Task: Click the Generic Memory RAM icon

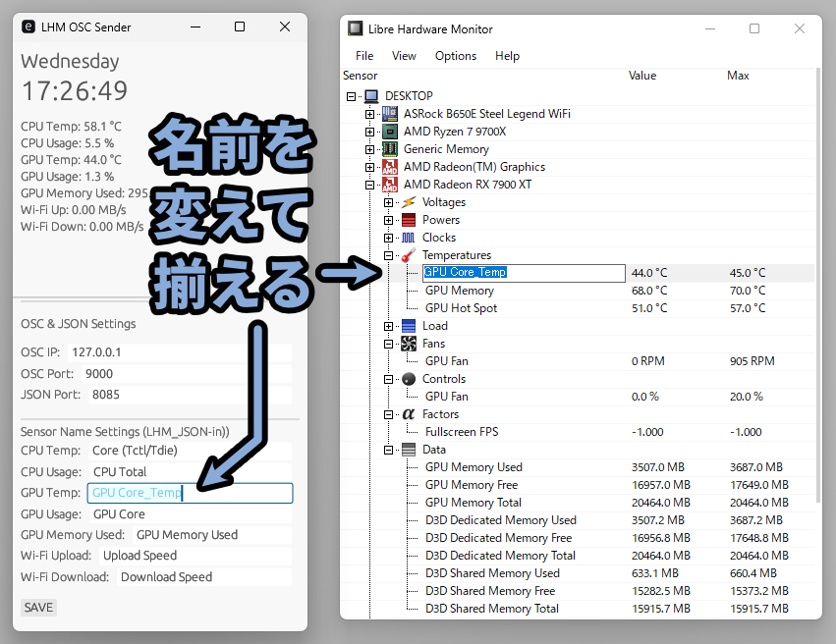Action: (390, 149)
